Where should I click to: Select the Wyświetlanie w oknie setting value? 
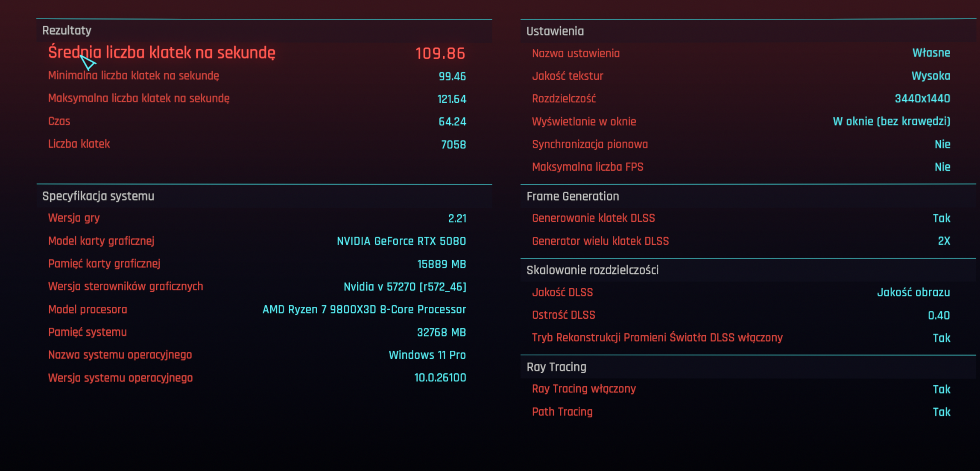(891, 122)
